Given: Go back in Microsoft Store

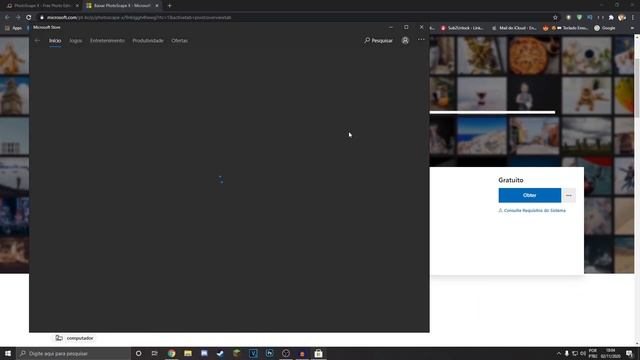Looking at the screenshot, I should coord(37,40).
